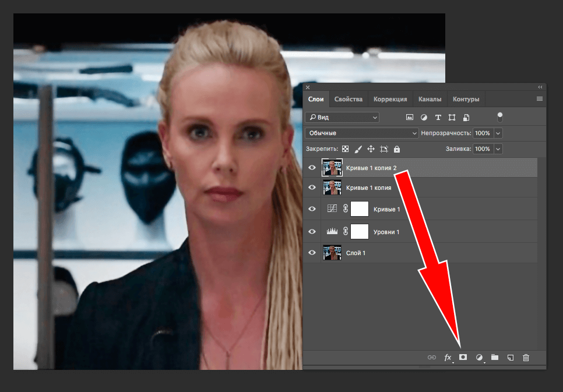Click the lock all padlock icon

pos(397,149)
